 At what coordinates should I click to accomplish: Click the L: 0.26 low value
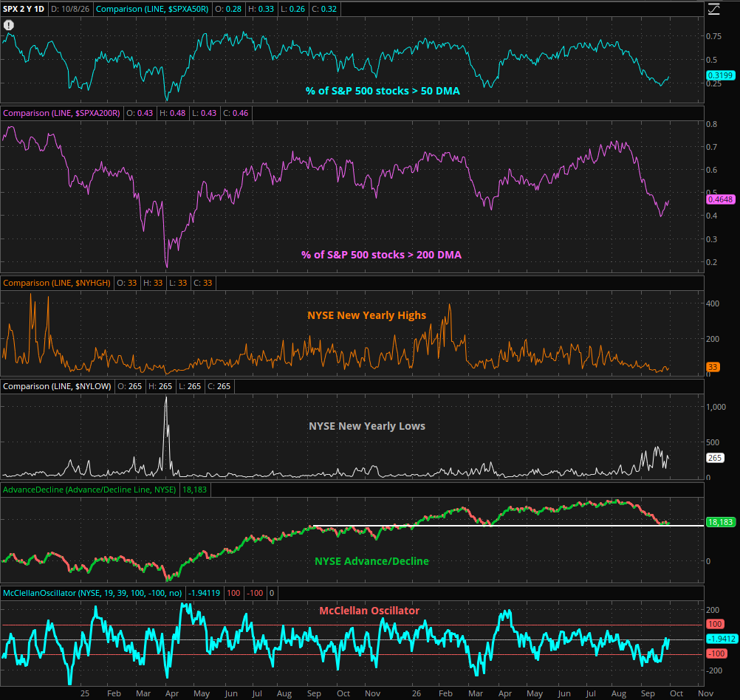292,9
